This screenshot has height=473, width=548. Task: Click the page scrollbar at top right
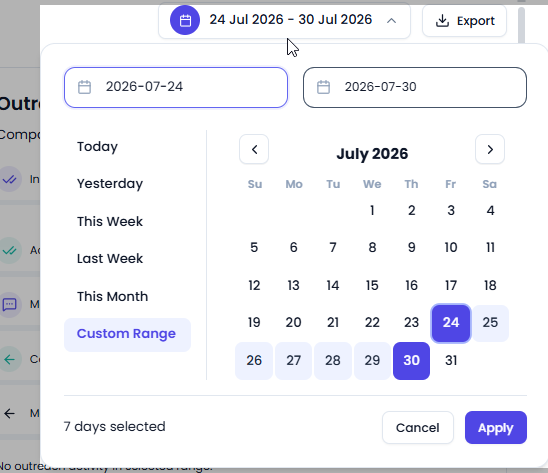pos(521,24)
